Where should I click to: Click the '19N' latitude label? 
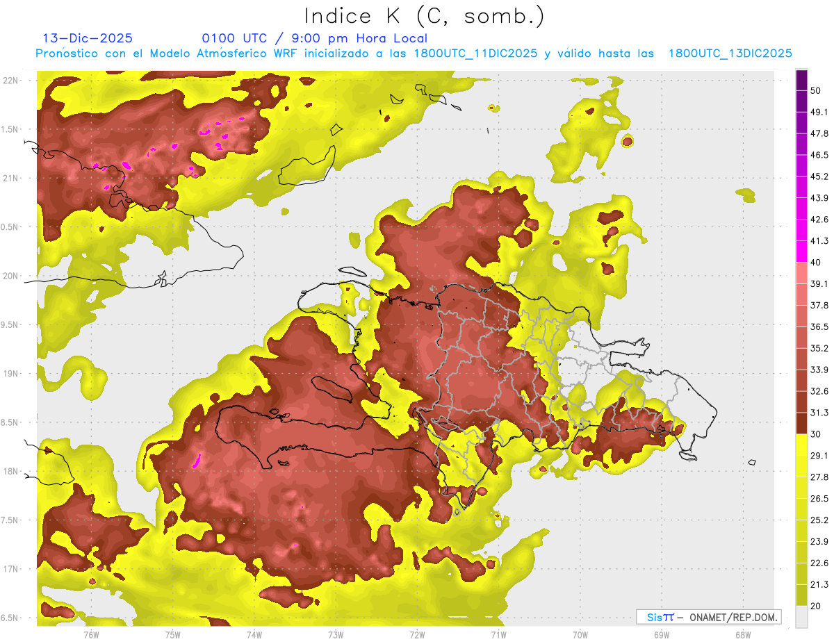pos(11,374)
